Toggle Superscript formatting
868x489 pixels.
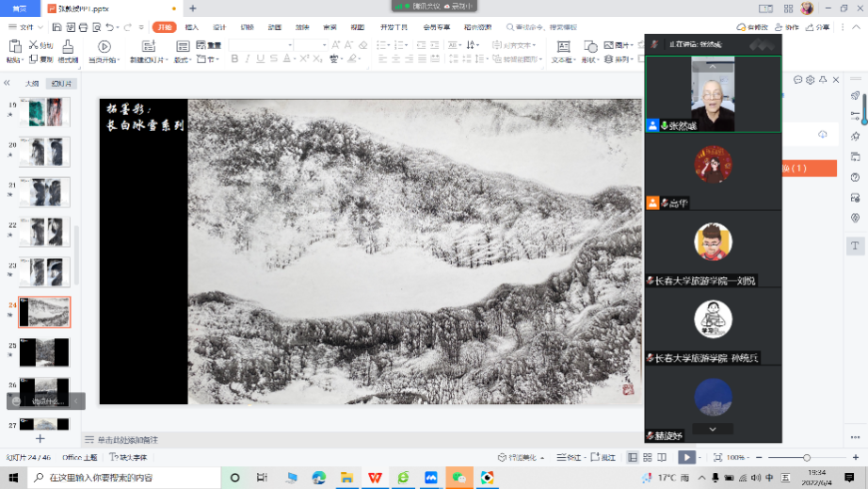[x=304, y=58]
